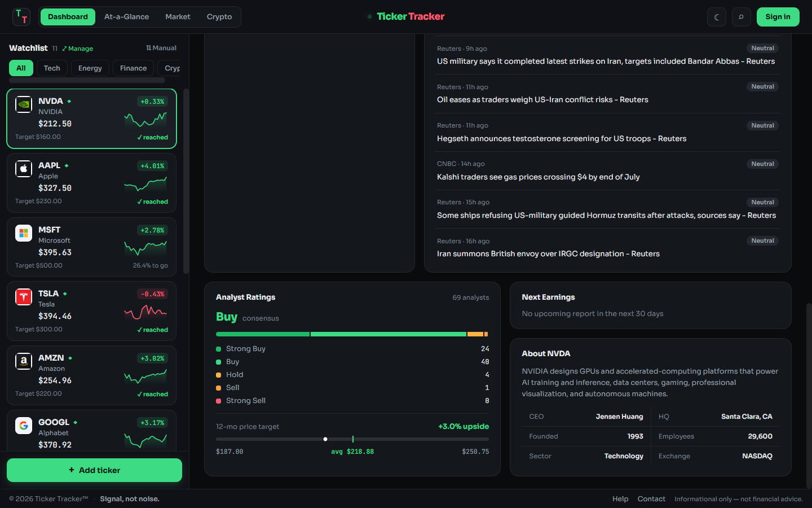The height and width of the screenshot is (508, 812).
Task: Click the MSFT $395.63 price
Action: tap(55, 252)
